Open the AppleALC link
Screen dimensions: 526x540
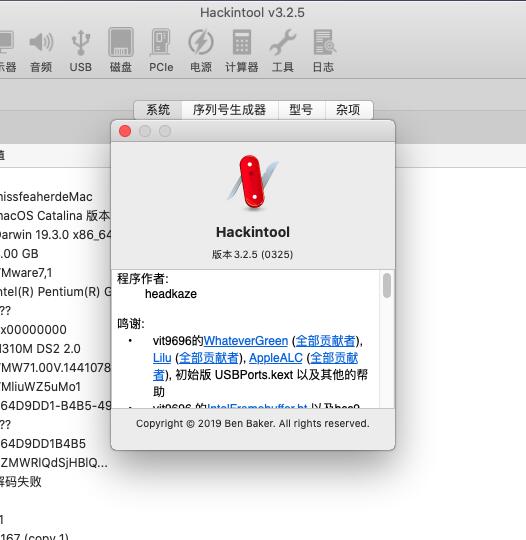pyautogui.click(x=276, y=358)
